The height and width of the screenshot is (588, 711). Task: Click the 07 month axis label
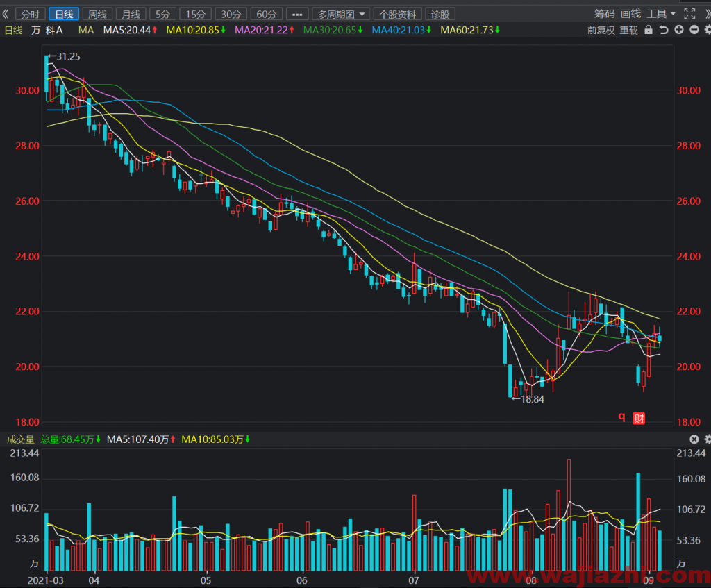coord(414,580)
